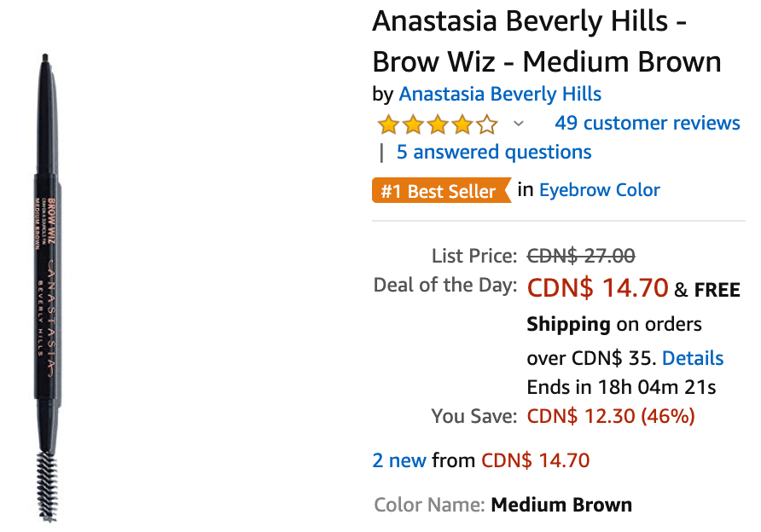Click the Medium Brown color name label
Screen dimensions: 761x532
[561, 505]
